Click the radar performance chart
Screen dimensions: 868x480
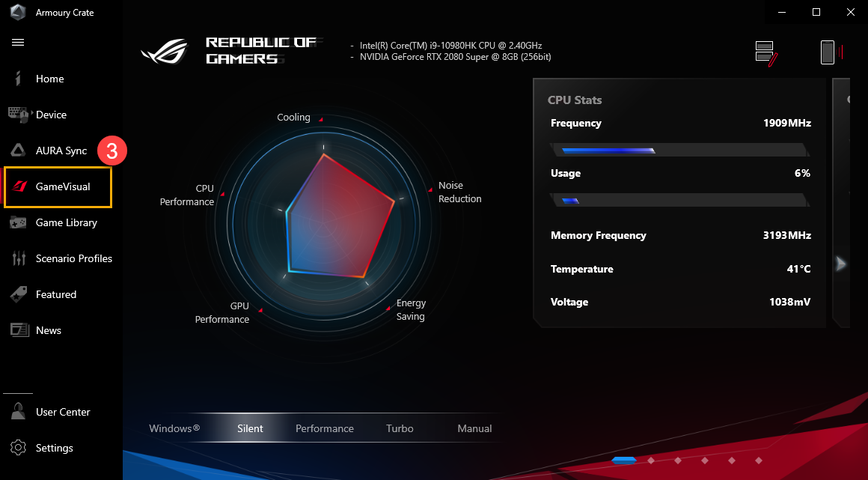point(323,225)
